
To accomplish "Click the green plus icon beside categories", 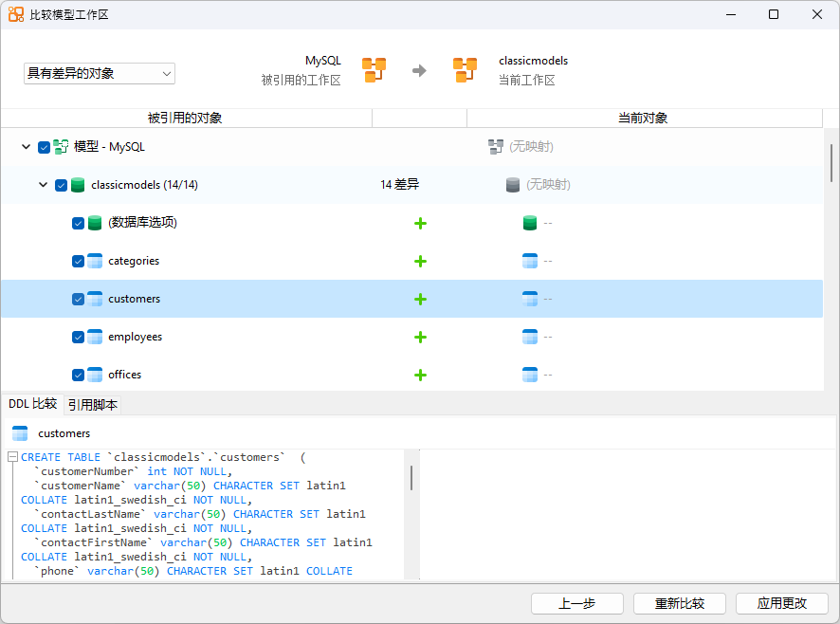I will [x=420, y=261].
